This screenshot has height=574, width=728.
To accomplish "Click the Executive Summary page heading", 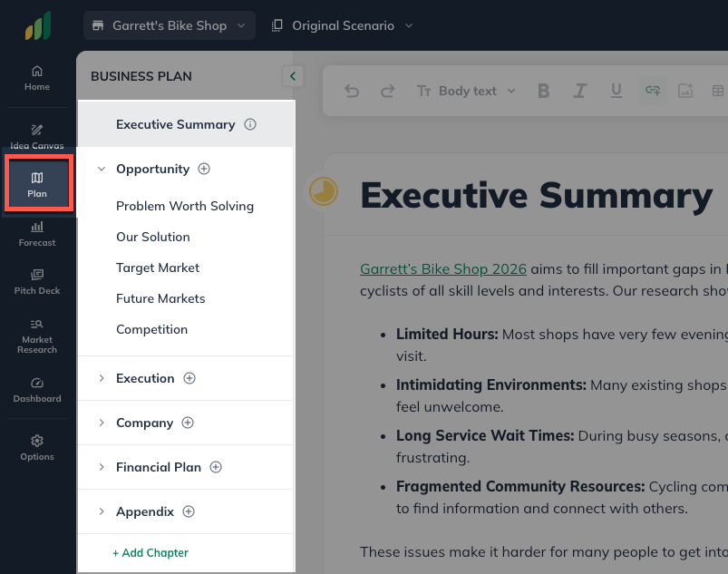I will coord(536,196).
